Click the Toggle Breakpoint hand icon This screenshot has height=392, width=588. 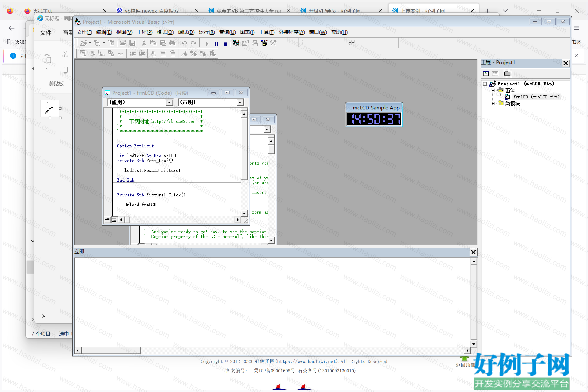coord(153,53)
